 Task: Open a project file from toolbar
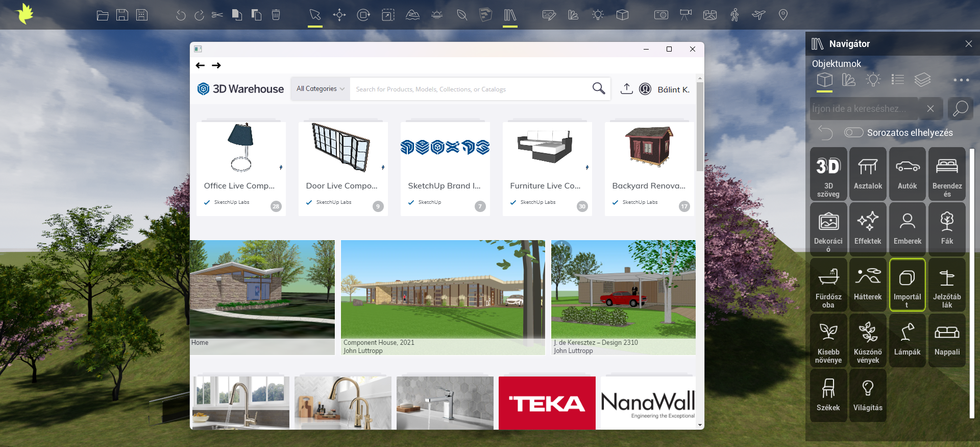pyautogui.click(x=103, y=15)
